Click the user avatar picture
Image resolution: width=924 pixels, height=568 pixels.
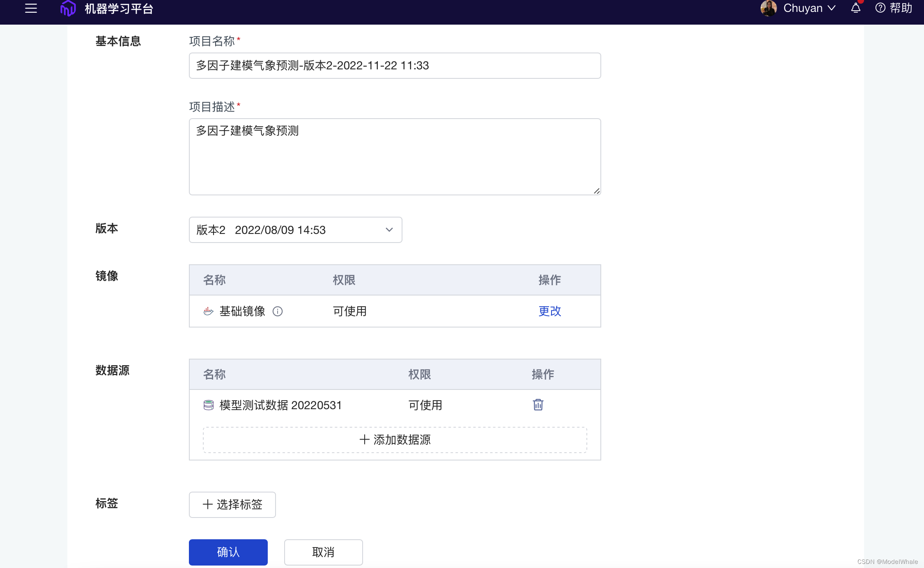pyautogui.click(x=768, y=8)
